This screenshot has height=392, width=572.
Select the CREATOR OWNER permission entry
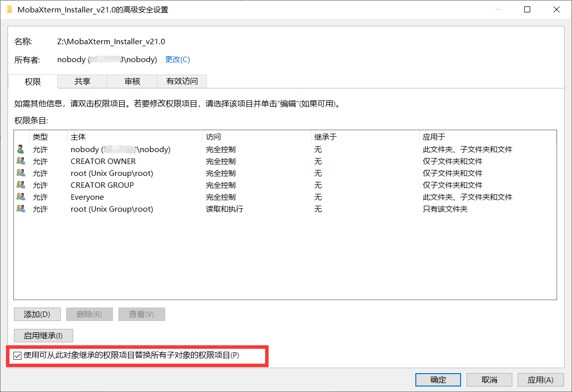(x=286, y=161)
